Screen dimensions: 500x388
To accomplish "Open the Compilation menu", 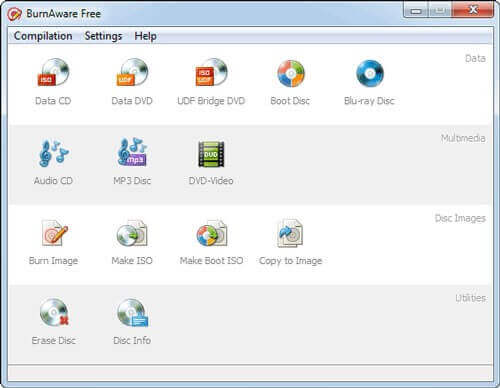I will point(43,36).
